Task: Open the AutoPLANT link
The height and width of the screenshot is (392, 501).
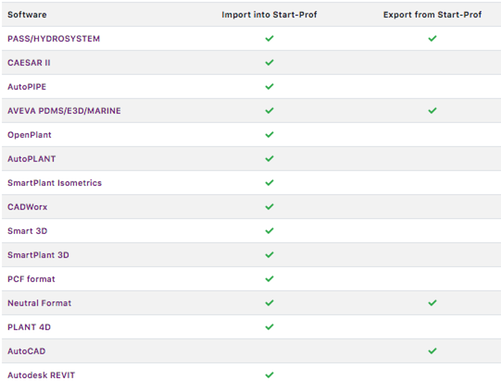Action: pyautogui.click(x=32, y=159)
